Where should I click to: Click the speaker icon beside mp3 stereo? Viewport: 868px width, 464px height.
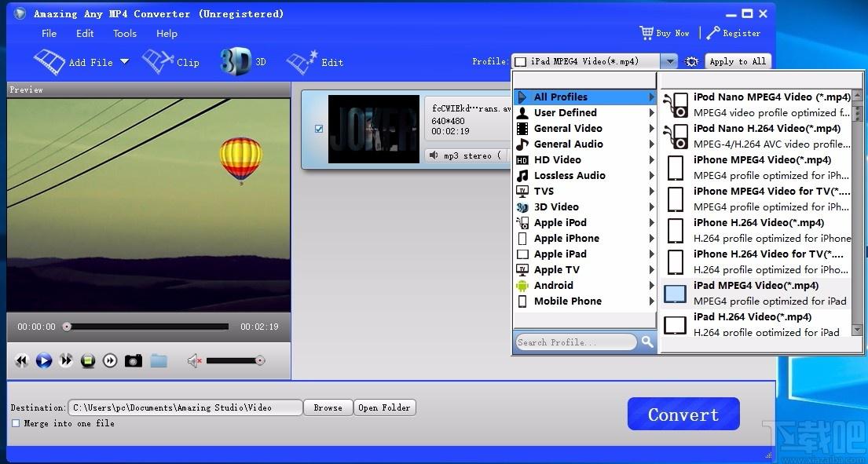[434, 156]
